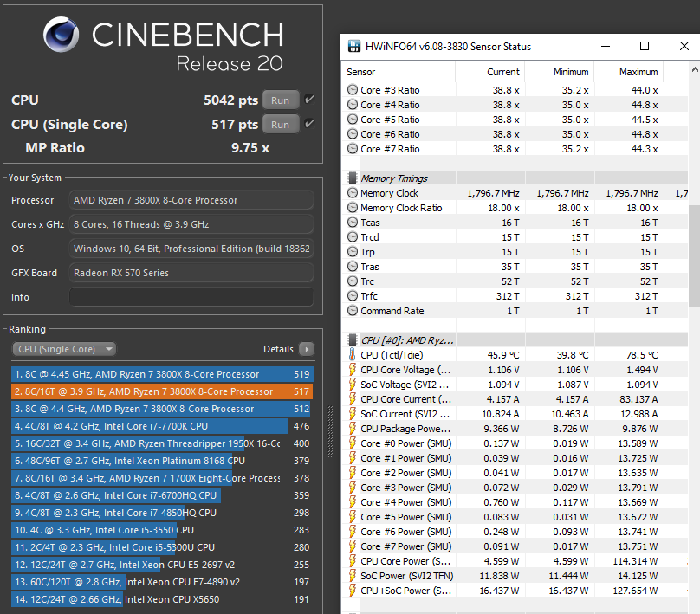Click the Trp sensor icon
Image resolution: width=700 pixels, height=614 pixels.
pos(353,252)
